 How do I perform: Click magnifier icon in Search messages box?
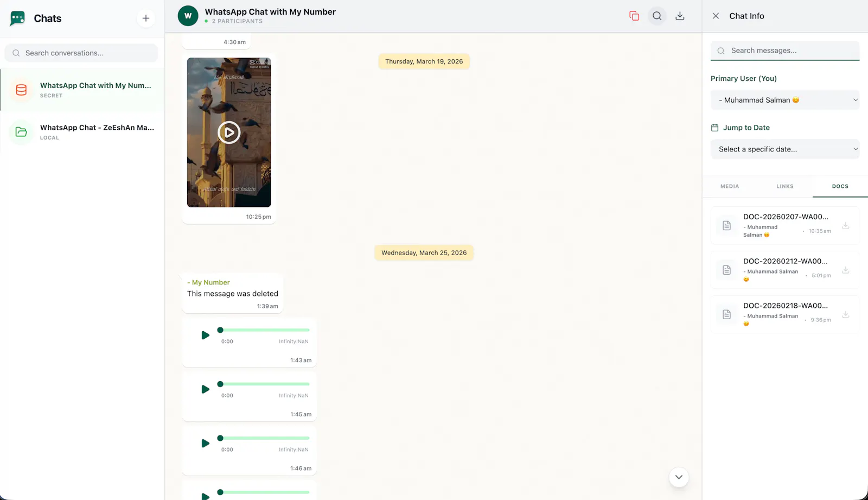coord(721,50)
